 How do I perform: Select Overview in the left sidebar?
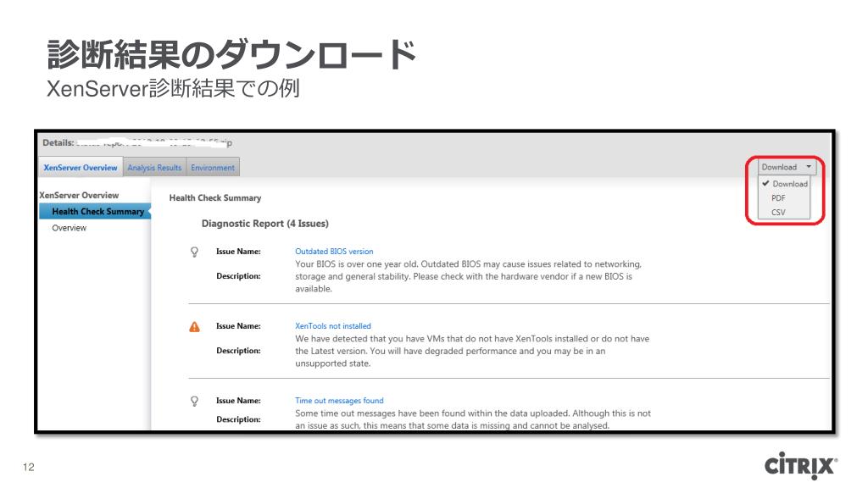(70, 227)
